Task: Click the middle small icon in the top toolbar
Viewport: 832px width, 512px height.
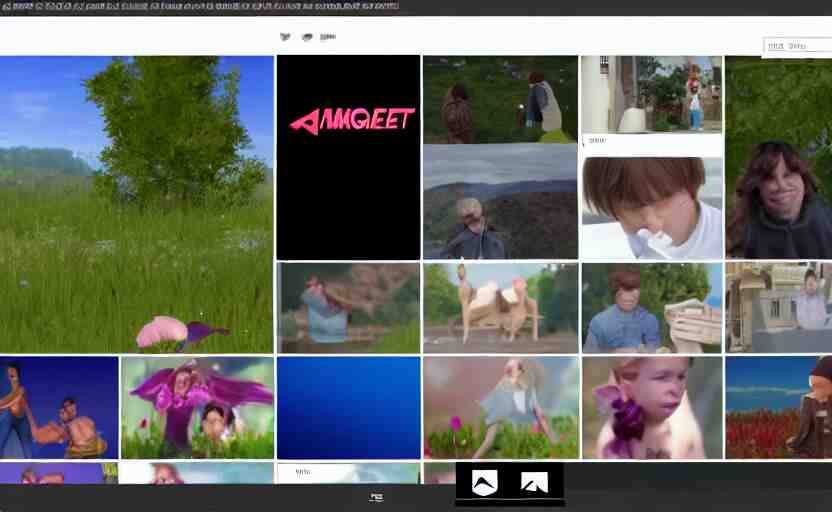Action: (307, 37)
